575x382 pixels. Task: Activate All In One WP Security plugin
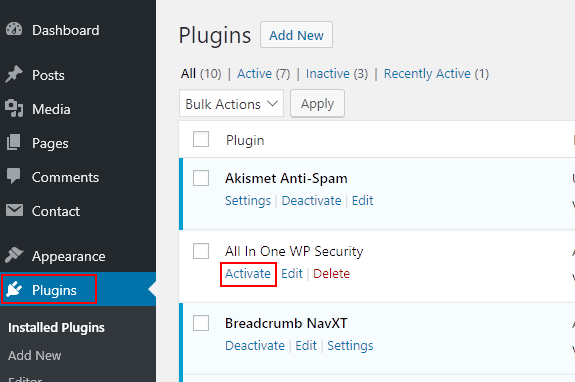click(x=248, y=273)
